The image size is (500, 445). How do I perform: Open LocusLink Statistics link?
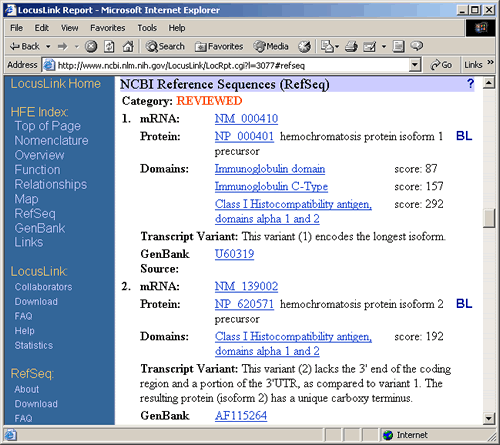click(x=34, y=345)
